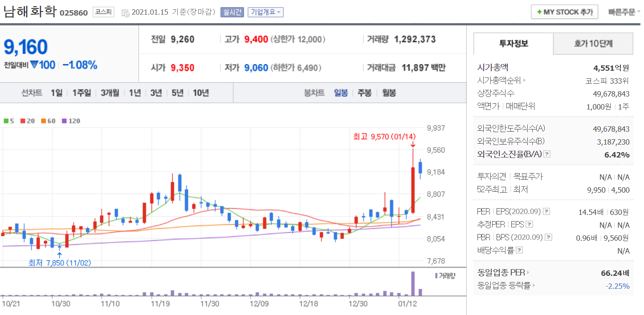Expand the 동일업종 등락률 arrow
This screenshot has width=644, height=315.
[534, 286]
